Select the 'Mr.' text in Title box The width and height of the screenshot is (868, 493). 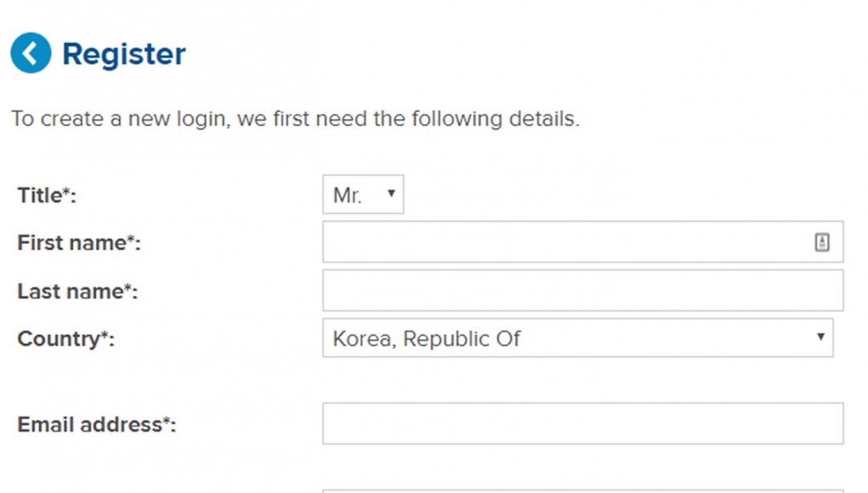(347, 195)
